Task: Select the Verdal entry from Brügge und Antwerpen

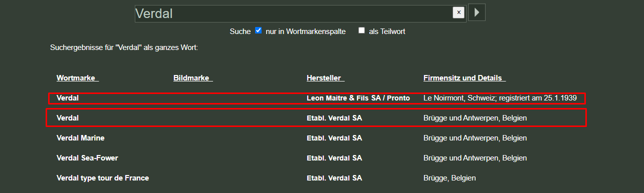Action: pos(316,118)
